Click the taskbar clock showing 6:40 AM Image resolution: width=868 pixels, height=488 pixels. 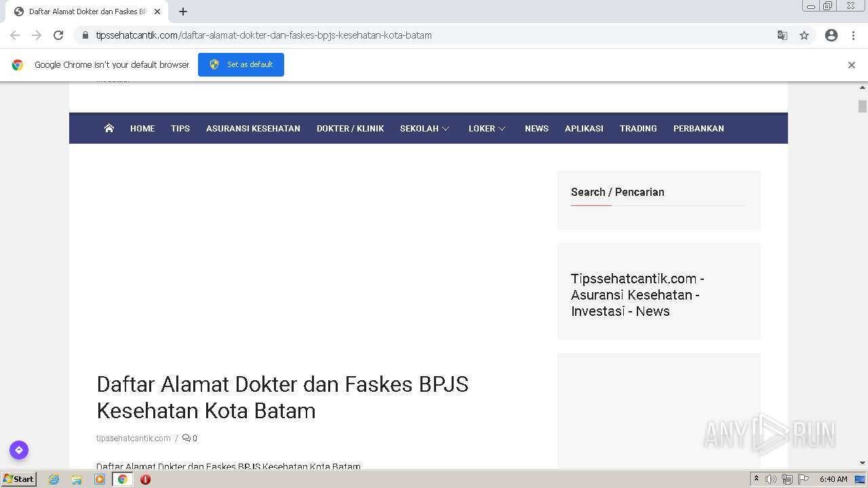point(833,479)
